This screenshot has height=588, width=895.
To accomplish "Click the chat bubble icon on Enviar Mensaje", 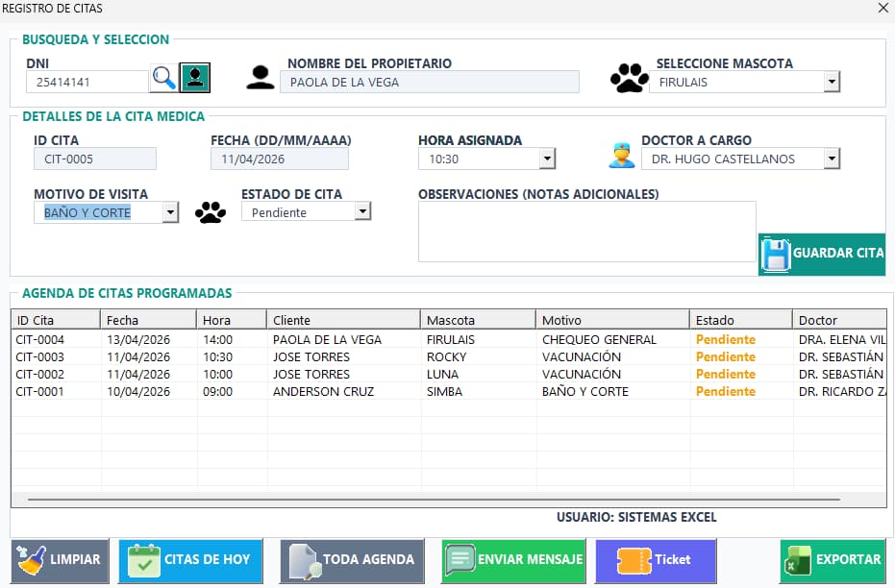I will coord(460,560).
